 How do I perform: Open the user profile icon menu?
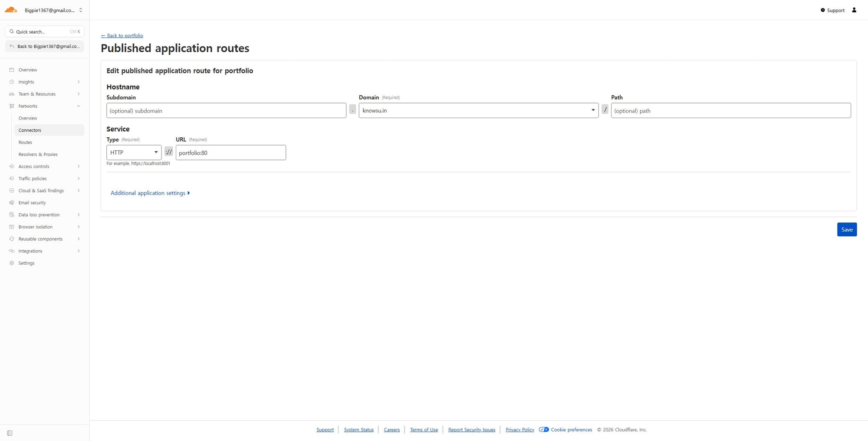pyautogui.click(x=854, y=10)
